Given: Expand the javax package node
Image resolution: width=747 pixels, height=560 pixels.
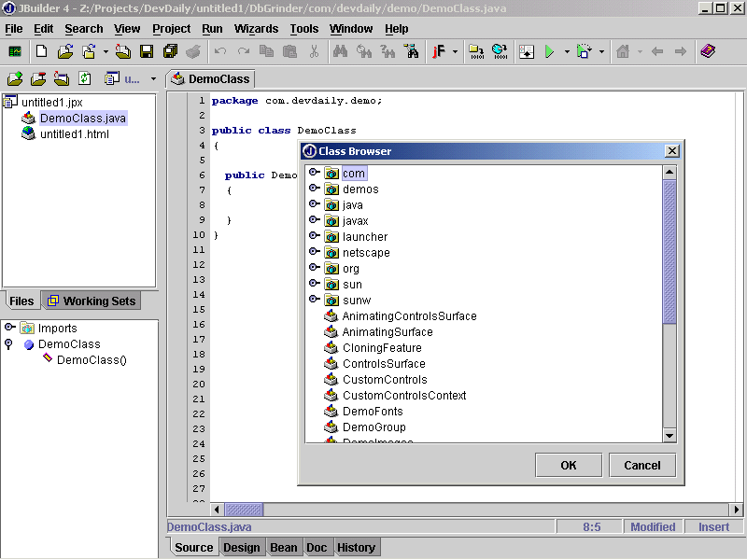Looking at the screenshot, I should [x=314, y=219].
